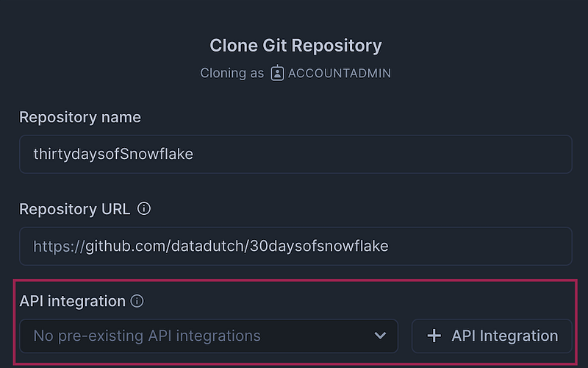The image size is (588, 368).
Task: Select the 'API integration' label text
Action: tap(72, 301)
